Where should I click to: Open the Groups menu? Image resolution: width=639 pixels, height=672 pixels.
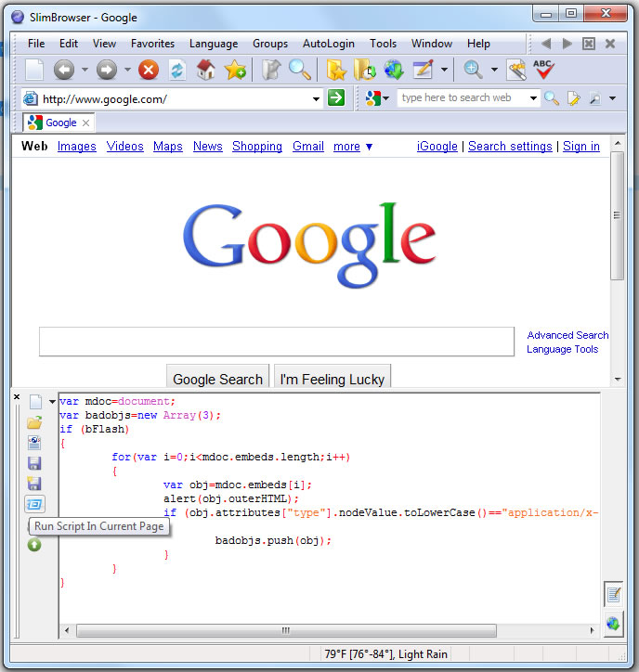270,44
